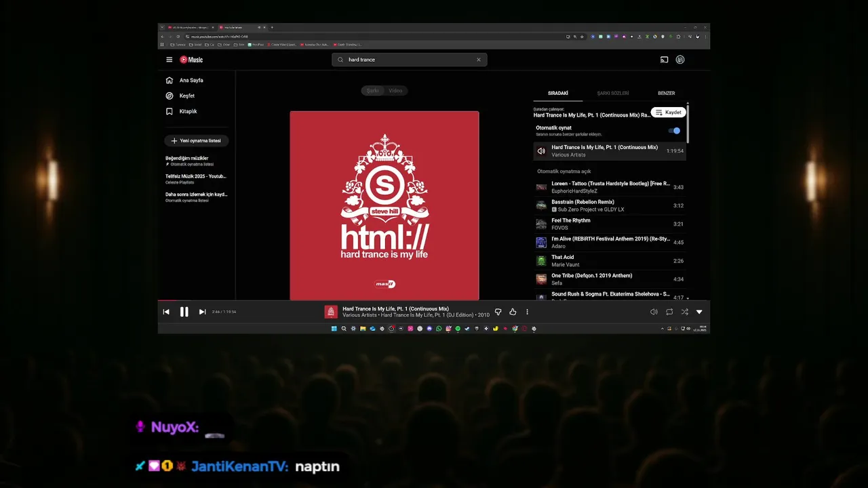The image size is (868, 488).
Task: Open Spotify from the taskbar
Action: point(458,329)
